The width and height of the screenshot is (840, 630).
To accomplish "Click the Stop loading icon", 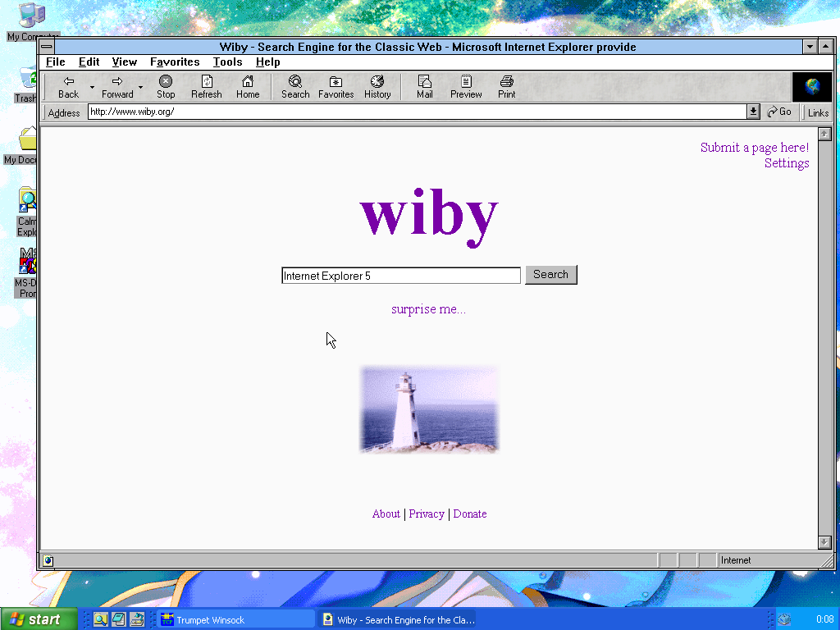I will 166,86.
